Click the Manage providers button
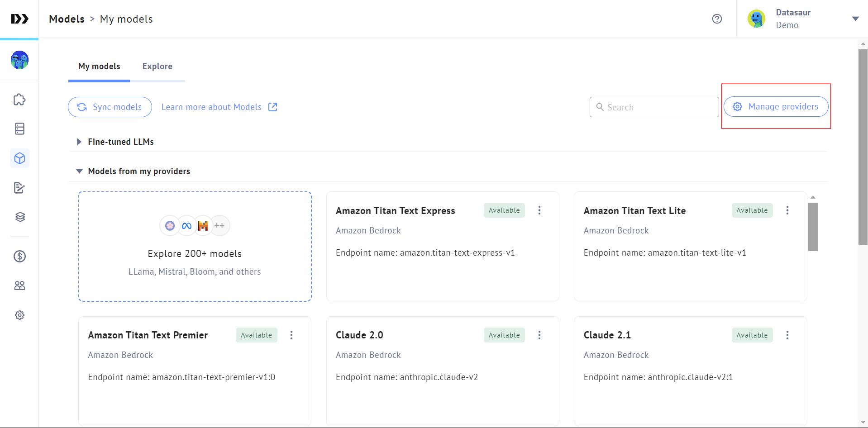The image size is (868, 428). coord(776,107)
